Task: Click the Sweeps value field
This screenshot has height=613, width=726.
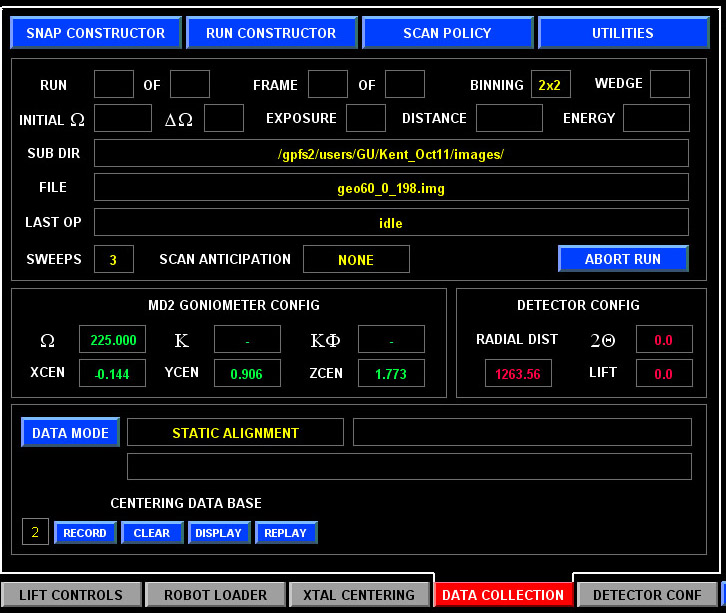Action: 114,260
